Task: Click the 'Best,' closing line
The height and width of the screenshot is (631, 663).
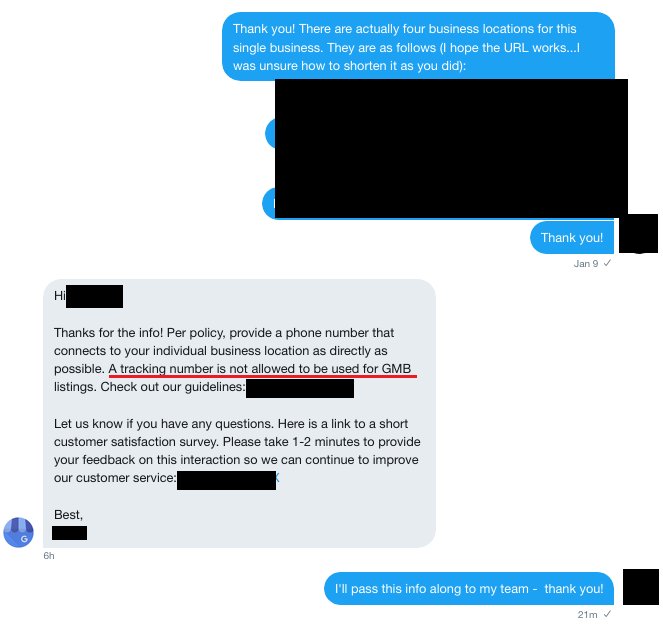Action: [68, 515]
